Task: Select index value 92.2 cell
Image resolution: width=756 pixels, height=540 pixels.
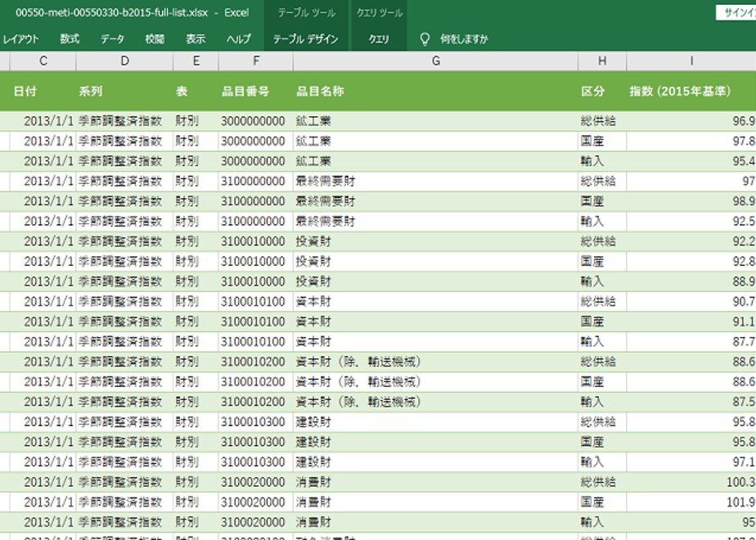Action: [691, 241]
